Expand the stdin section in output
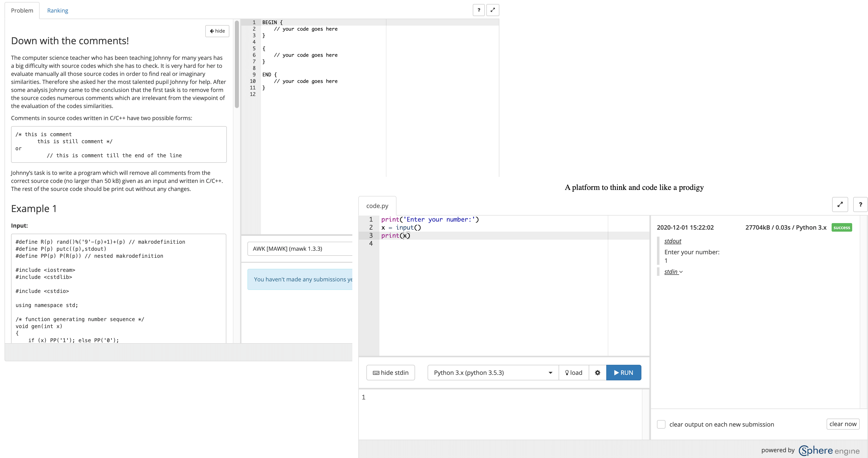 673,272
